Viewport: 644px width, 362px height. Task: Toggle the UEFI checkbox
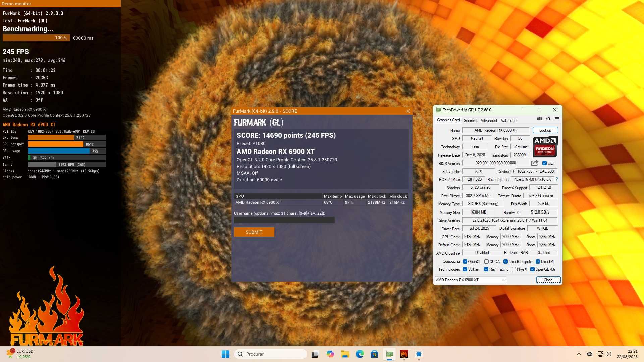(x=544, y=163)
